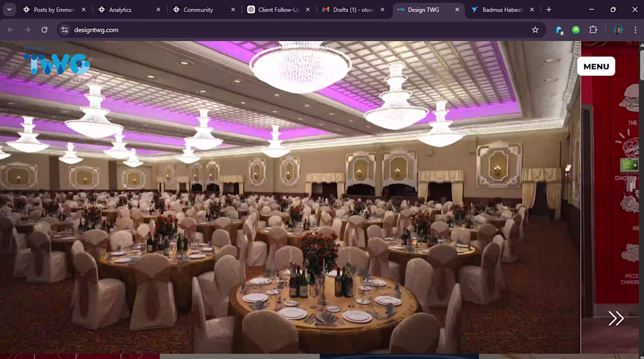Switch to the Analytics tab
Image resolution: width=644 pixels, height=359 pixels.
click(x=129, y=10)
